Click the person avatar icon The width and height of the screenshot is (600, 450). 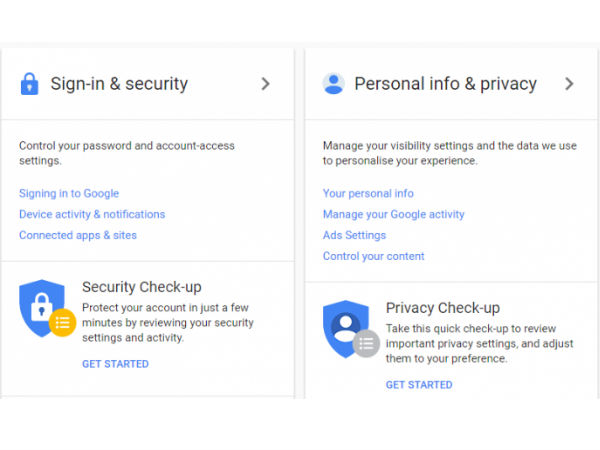[x=333, y=84]
